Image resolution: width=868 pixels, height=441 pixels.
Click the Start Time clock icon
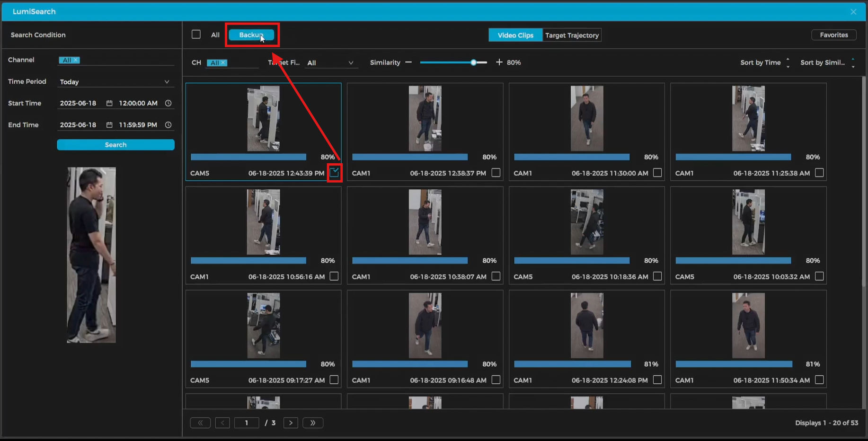click(168, 103)
